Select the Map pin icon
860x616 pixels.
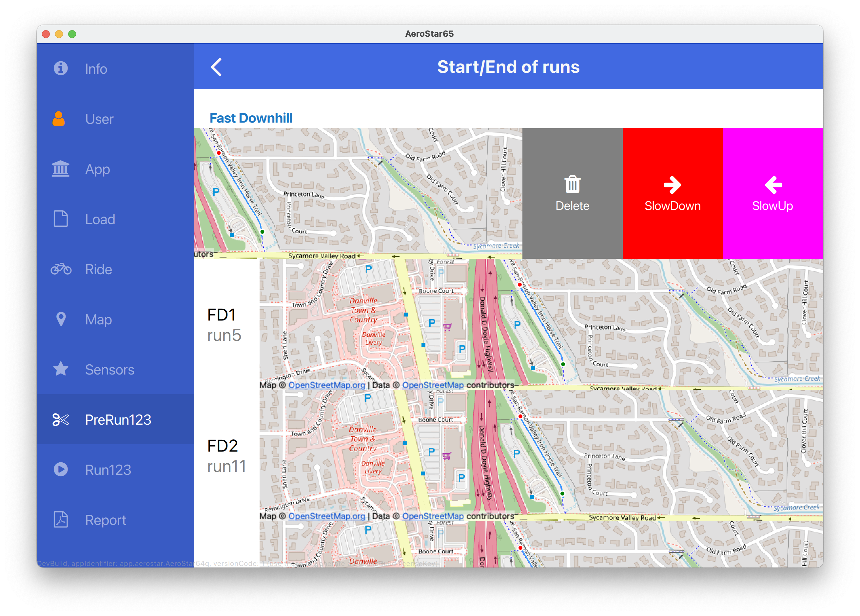[61, 319]
